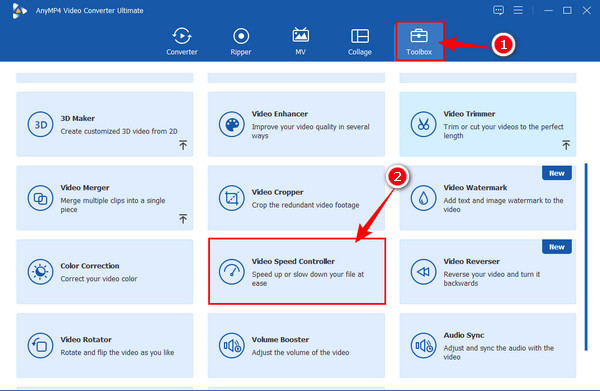Click the Audio Sync icon

pos(423,345)
